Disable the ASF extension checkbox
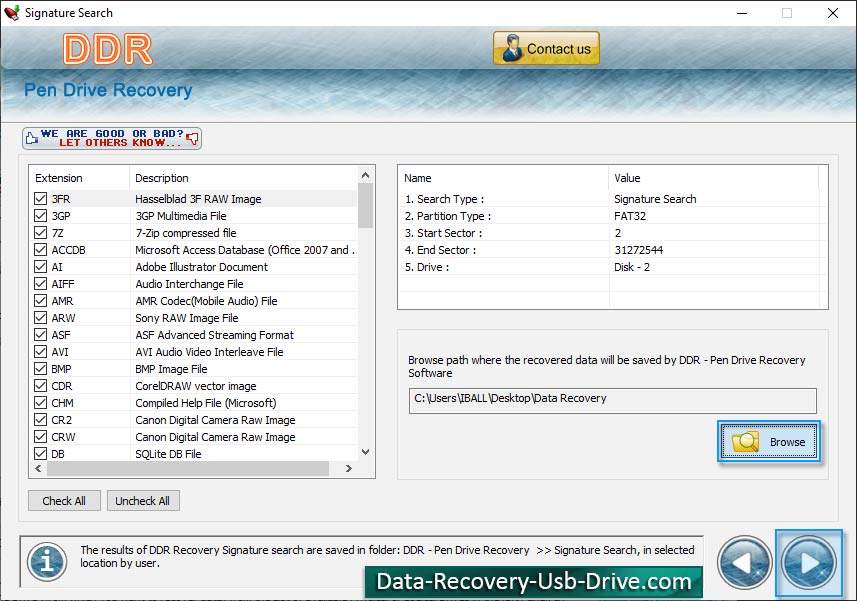 coord(40,334)
